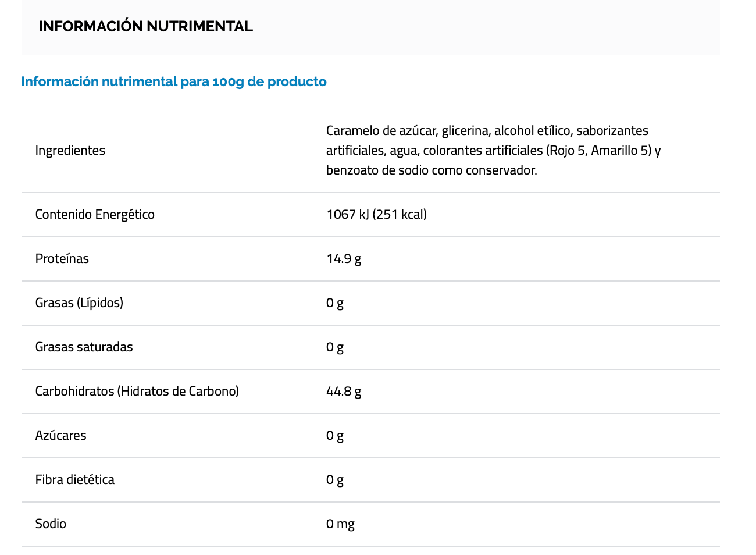This screenshot has height=555, width=756.
Task: Select the Sodio row label
Action: pyautogui.click(x=51, y=524)
